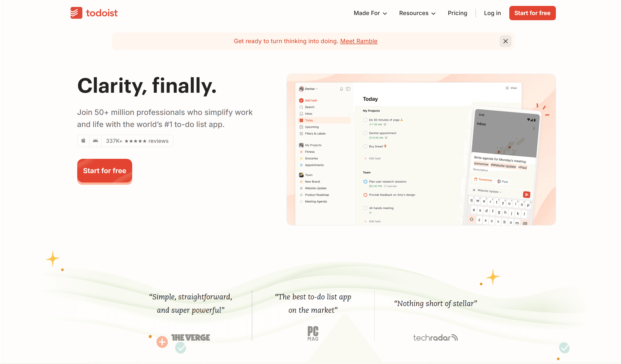Open the Website Update project dropdown on phone
Viewport: 621px width, 364px height.
(487, 191)
